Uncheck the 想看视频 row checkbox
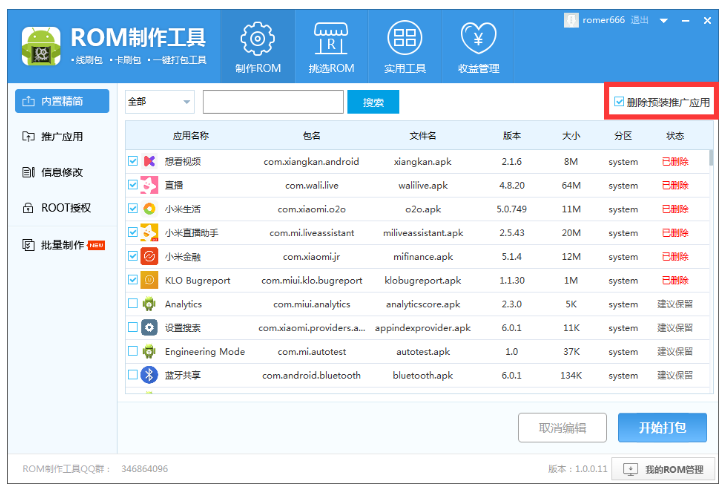Image resolution: width=727 pixels, height=488 pixels. (x=133, y=161)
